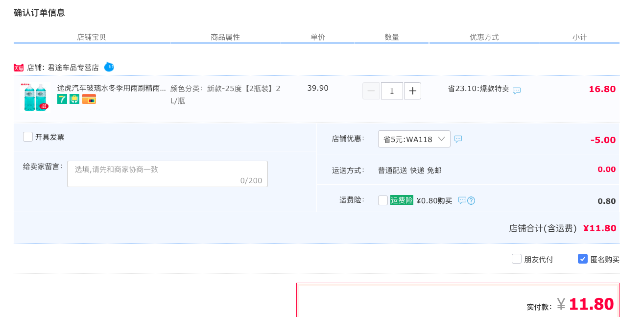Image resolution: width=644 pixels, height=317 pixels.
Task: Click the 颜色分类 product attribute text
Action: (x=225, y=95)
